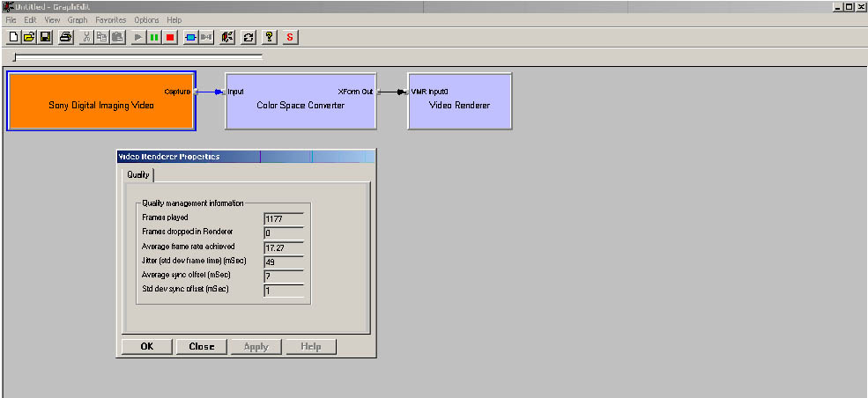Click the Print toolbar icon
868x398 pixels.
click(66, 37)
